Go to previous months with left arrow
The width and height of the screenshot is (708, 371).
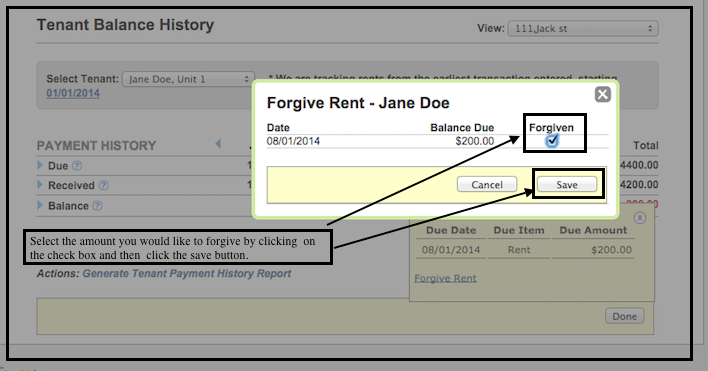[218, 144]
